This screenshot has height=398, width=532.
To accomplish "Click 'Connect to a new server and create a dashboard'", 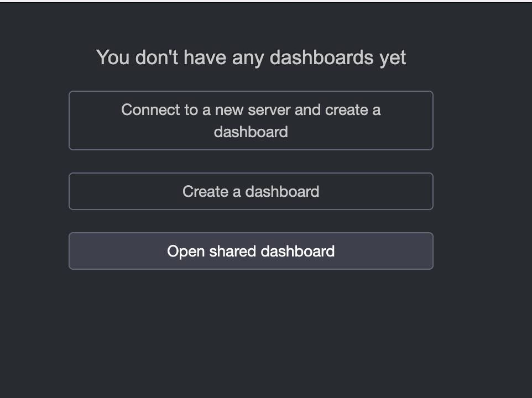I will [x=251, y=121].
